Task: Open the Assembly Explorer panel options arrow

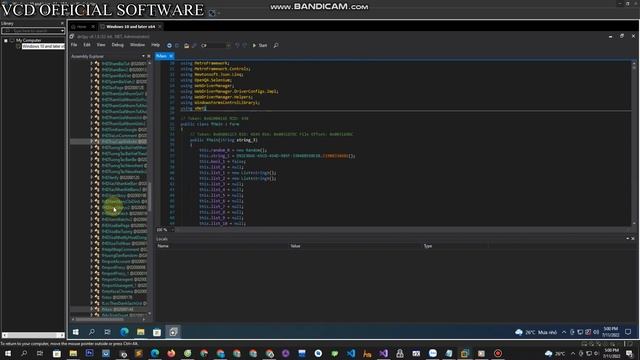Action: click(143, 56)
